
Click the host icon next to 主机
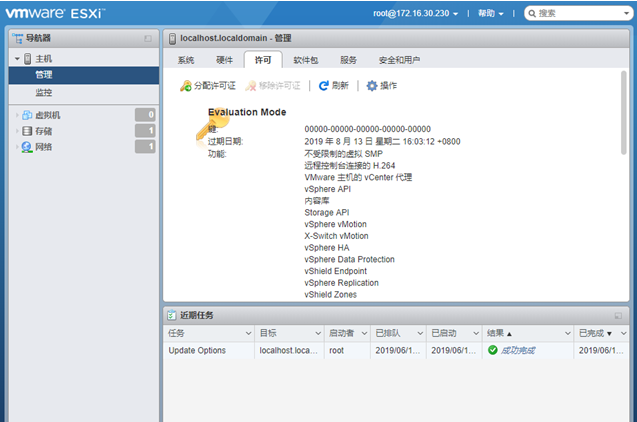point(28,59)
